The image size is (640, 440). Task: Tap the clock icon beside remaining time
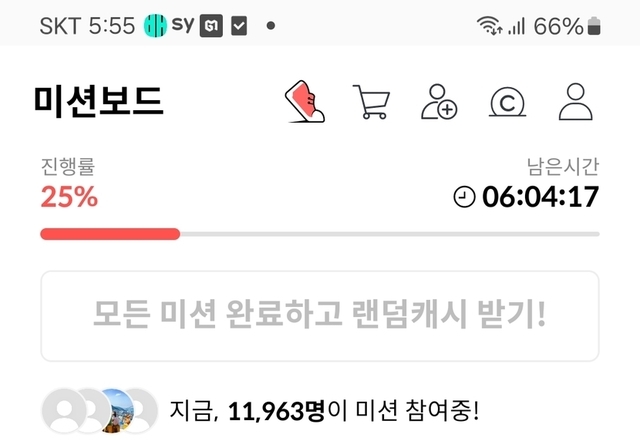464,197
